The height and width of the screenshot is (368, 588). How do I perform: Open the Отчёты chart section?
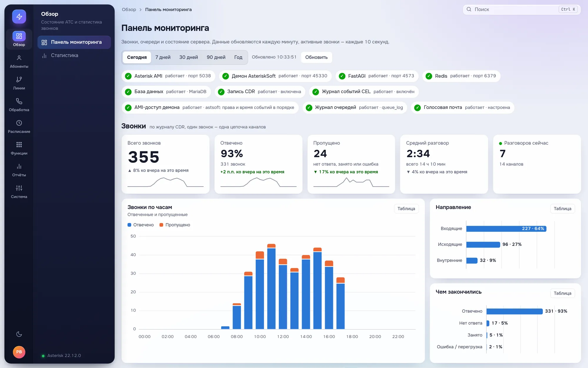(x=19, y=170)
